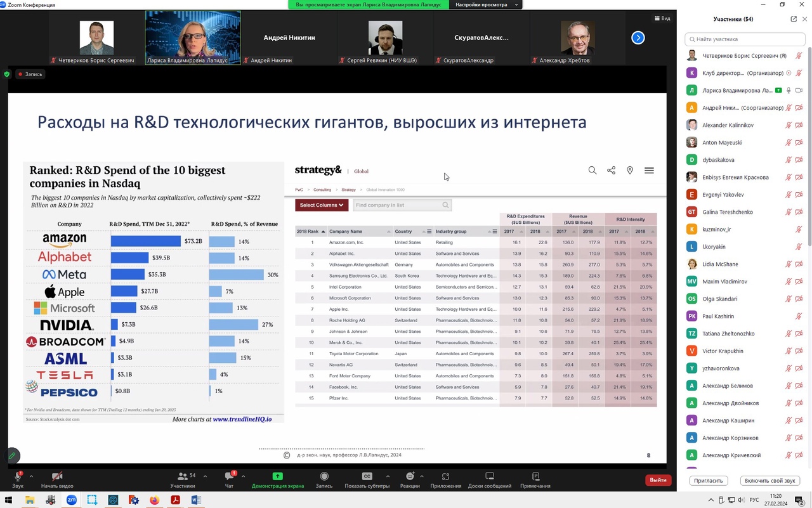Open Приложения apps panel
The image size is (812, 508).
pos(445,479)
